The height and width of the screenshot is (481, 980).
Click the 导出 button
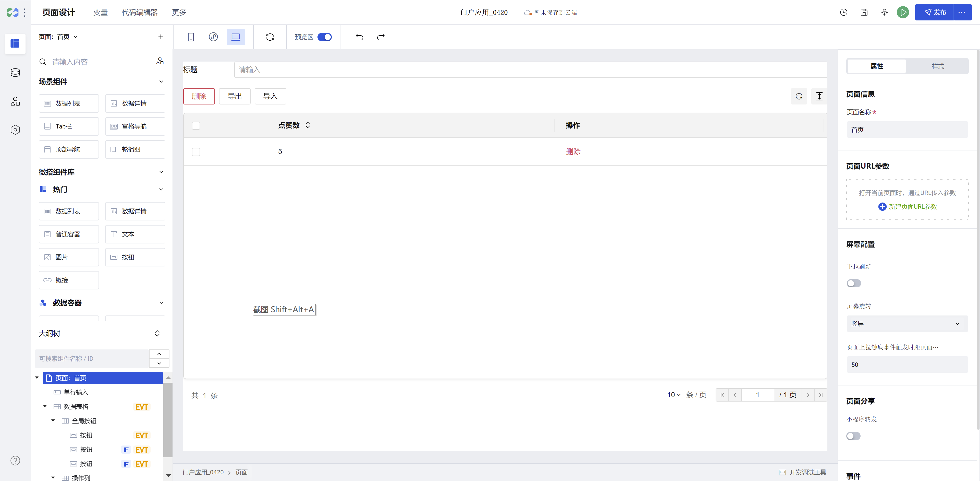pyautogui.click(x=235, y=96)
